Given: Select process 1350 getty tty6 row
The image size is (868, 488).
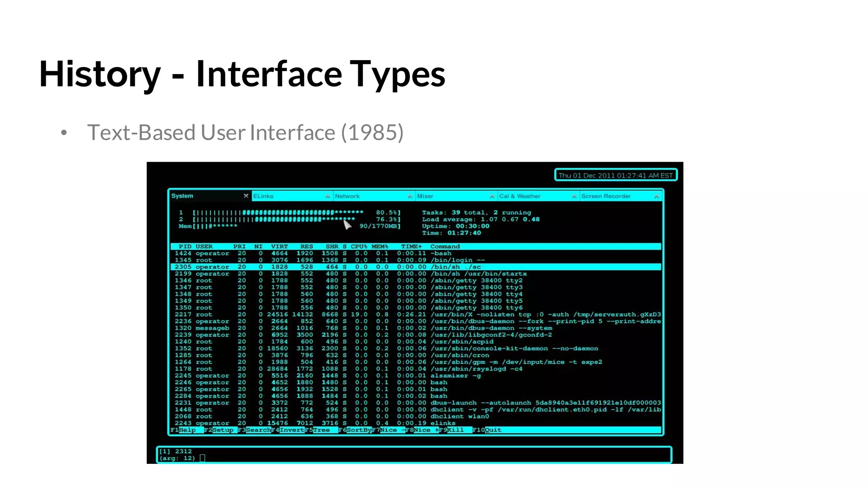Looking at the screenshot, I should (416, 308).
